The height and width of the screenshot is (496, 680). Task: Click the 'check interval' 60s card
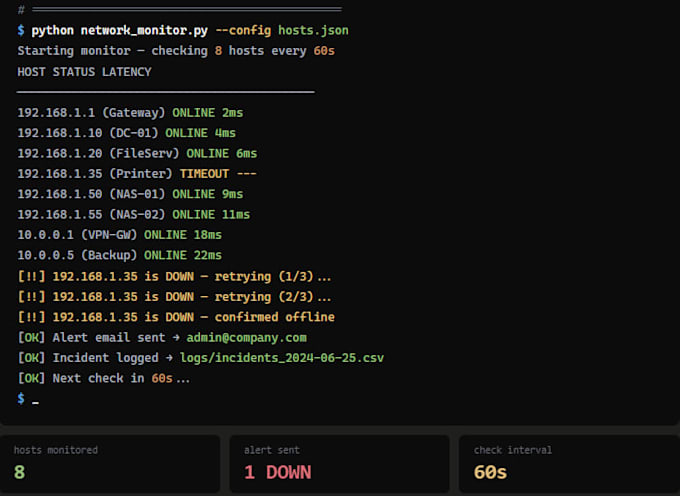(569, 464)
